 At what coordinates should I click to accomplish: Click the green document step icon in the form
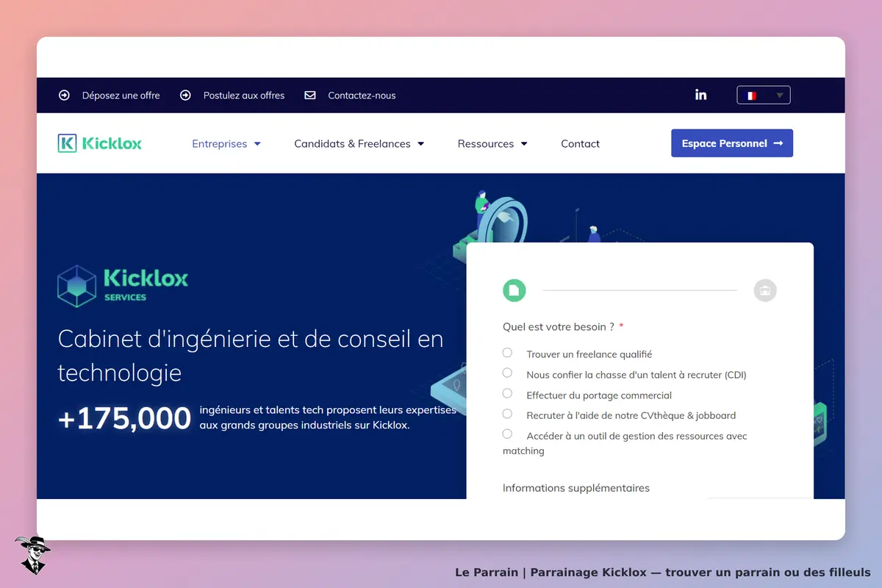click(x=514, y=290)
